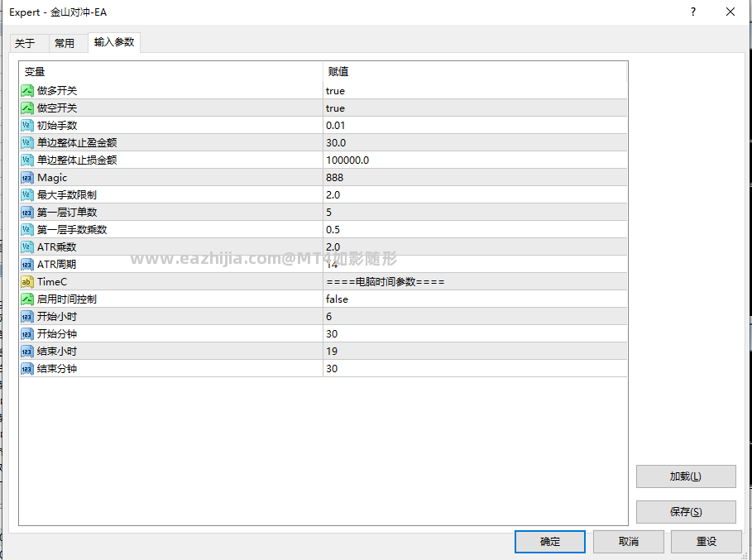
Task: Select the 开始小时 value 6
Action: [329, 317]
